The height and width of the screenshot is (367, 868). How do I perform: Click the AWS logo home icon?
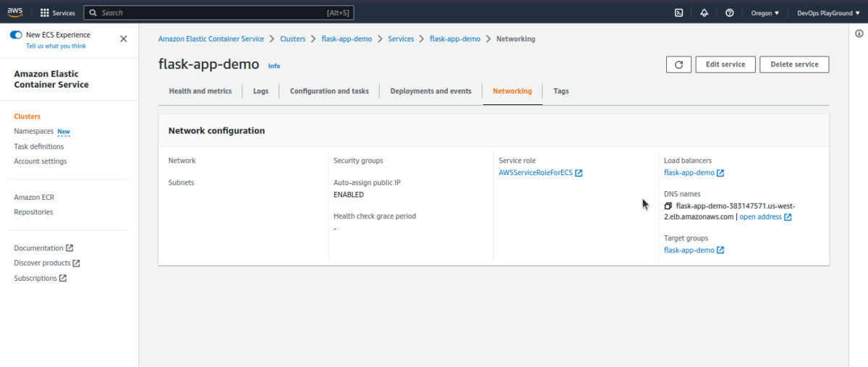point(15,12)
